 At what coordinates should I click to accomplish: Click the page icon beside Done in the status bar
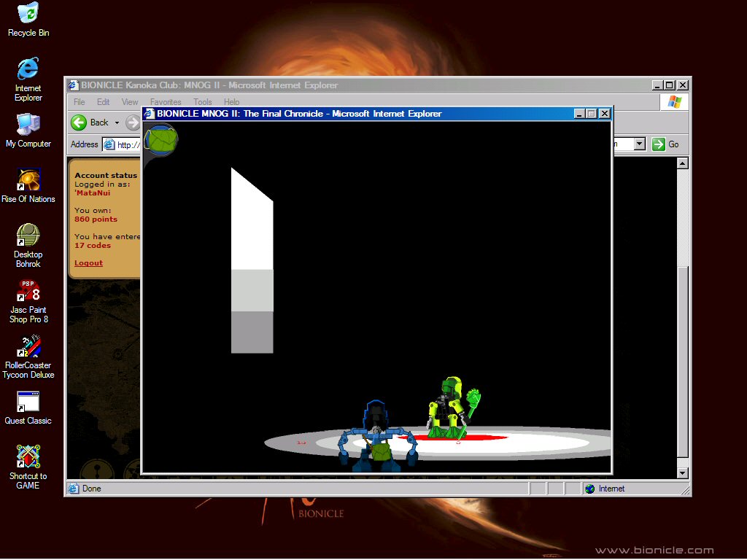click(x=74, y=489)
